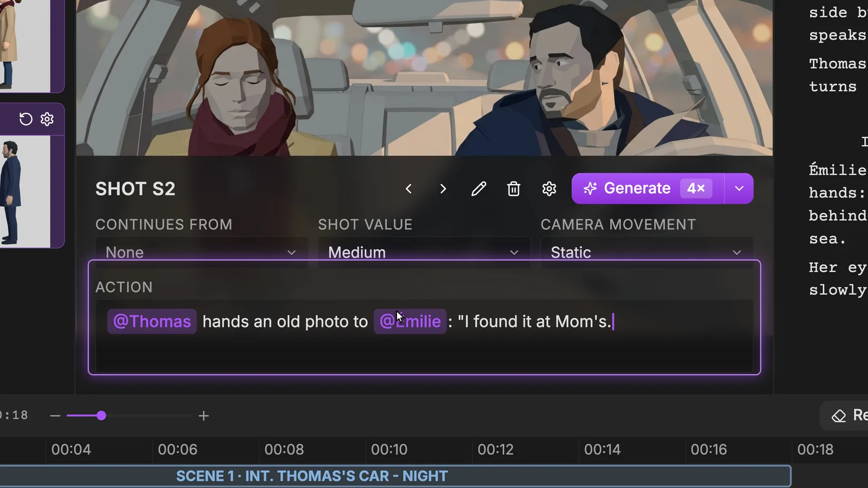Go to the previous shot arrow

click(x=409, y=189)
